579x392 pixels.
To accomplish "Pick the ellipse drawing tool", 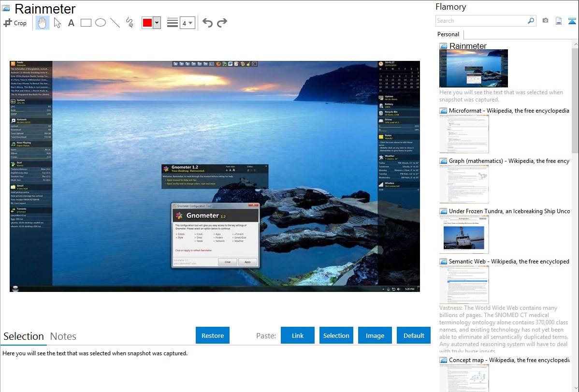I will click(x=101, y=23).
